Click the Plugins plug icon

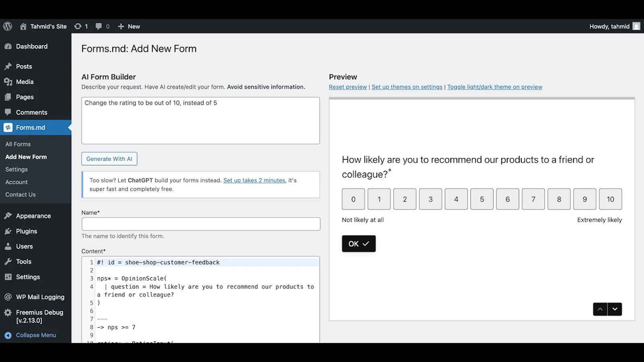tap(8, 231)
